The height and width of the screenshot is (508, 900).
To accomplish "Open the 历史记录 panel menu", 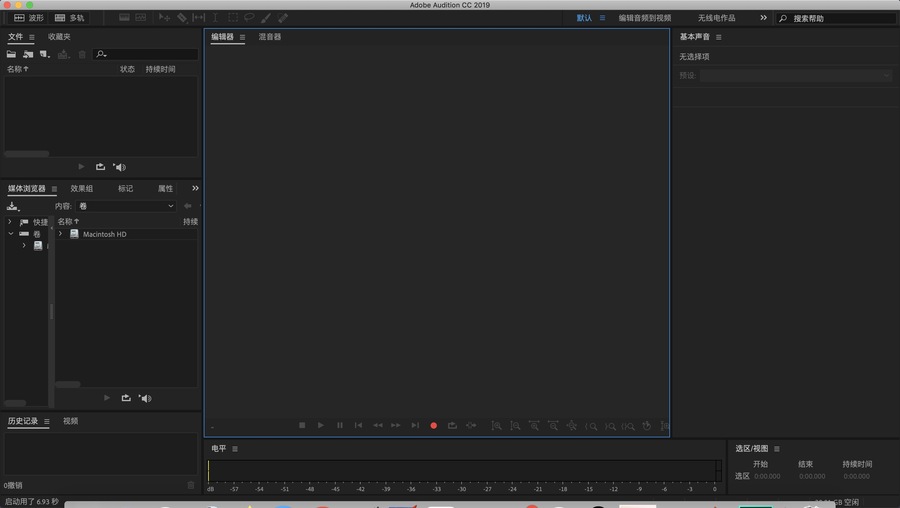I will pyautogui.click(x=46, y=421).
